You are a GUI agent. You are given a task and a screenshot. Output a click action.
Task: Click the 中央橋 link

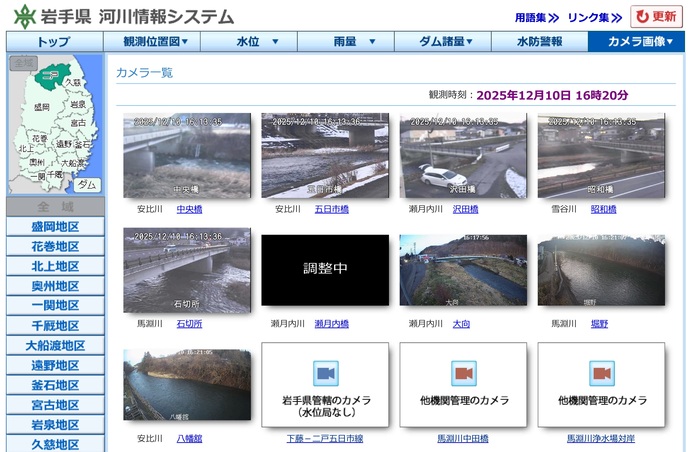pos(189,209)
